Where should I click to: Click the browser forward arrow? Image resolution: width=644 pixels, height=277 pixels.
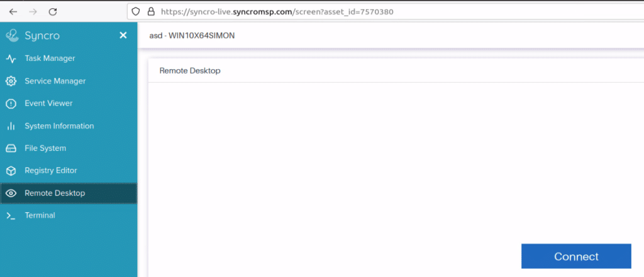[33, 12]
